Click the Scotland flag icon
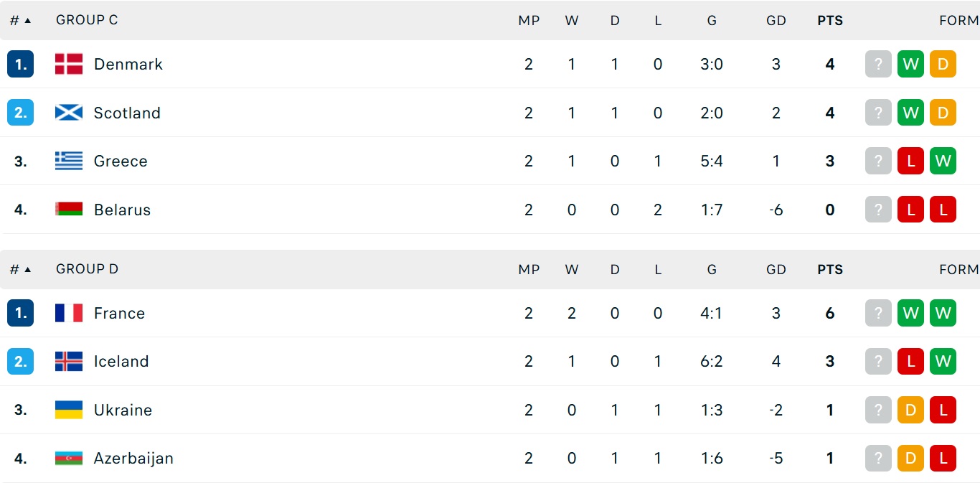This screenshot has height=483, width=980. tap(69, 113)
